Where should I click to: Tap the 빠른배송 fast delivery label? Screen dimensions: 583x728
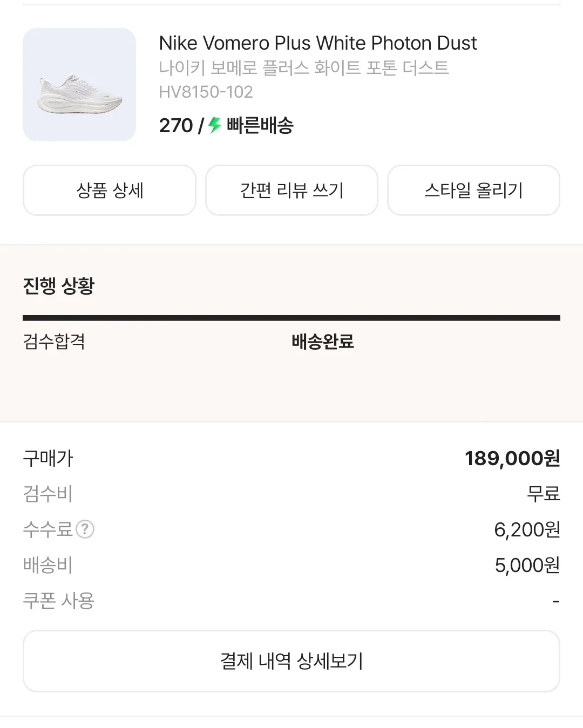260,125
